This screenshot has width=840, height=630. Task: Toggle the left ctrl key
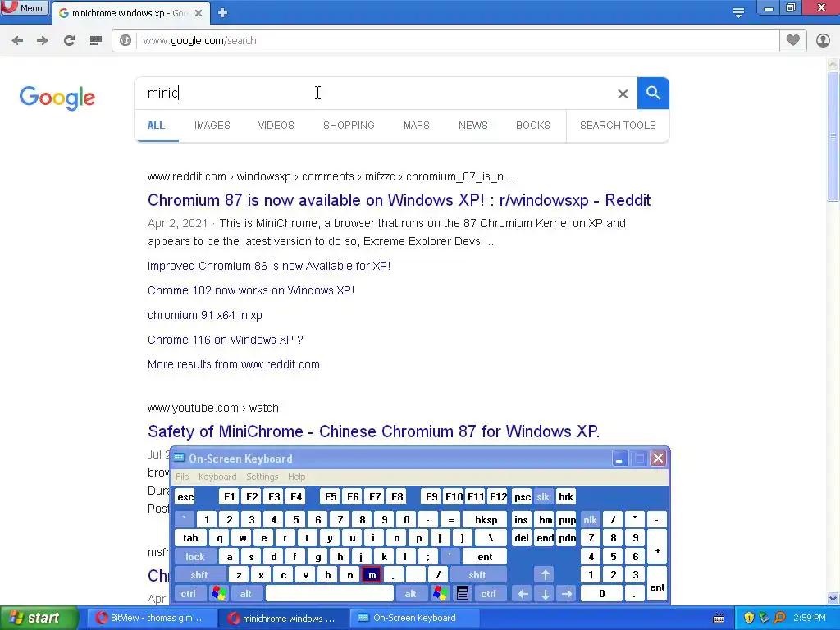click(188, 594)
